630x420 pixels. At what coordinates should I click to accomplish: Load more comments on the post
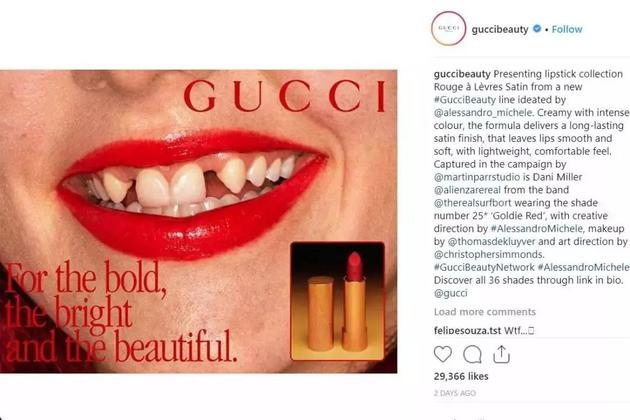point(485,312)
